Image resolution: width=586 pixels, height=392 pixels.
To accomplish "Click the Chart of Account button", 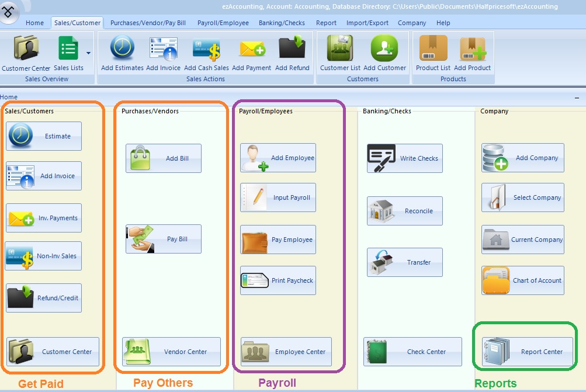I will coord(523,280).
